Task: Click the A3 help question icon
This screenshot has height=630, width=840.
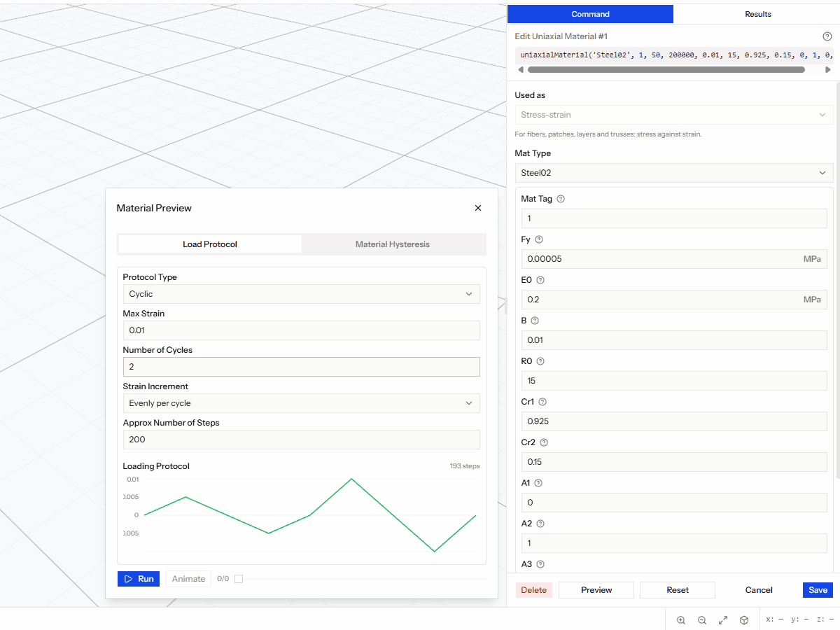Action: 540,564
